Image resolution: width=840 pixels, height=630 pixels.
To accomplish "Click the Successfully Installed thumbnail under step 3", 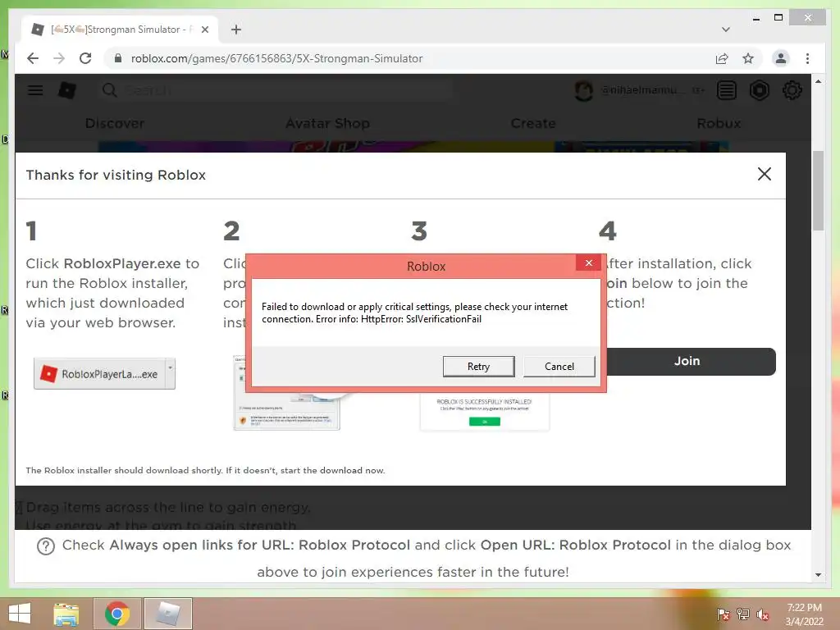I will click(x=484, y=412).
